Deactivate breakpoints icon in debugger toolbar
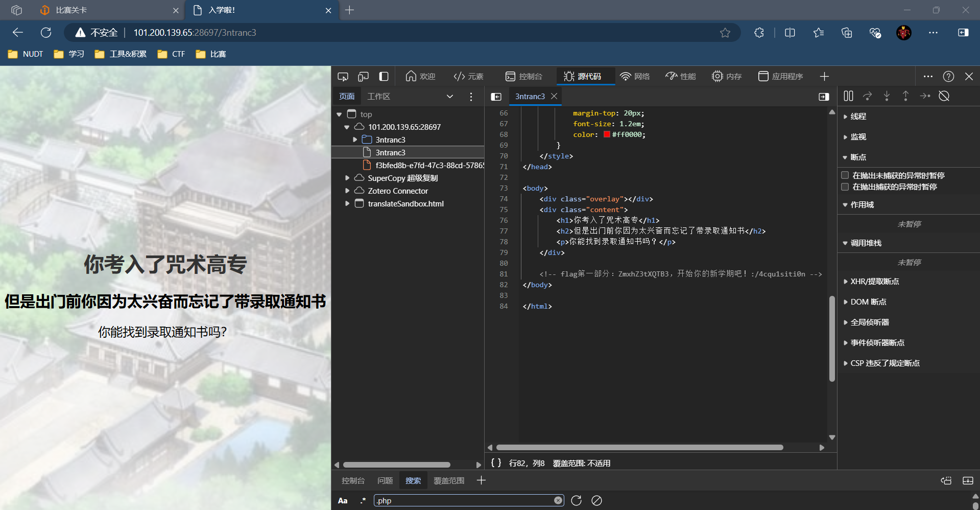This screenshot has width=980, height=510. 944,96
